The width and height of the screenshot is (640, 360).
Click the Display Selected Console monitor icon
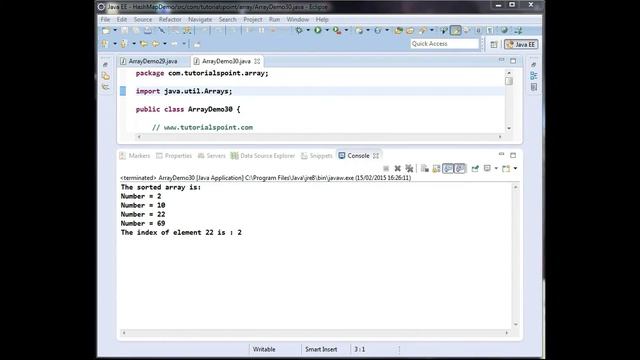pyautogui.click(x=487, y=168)
